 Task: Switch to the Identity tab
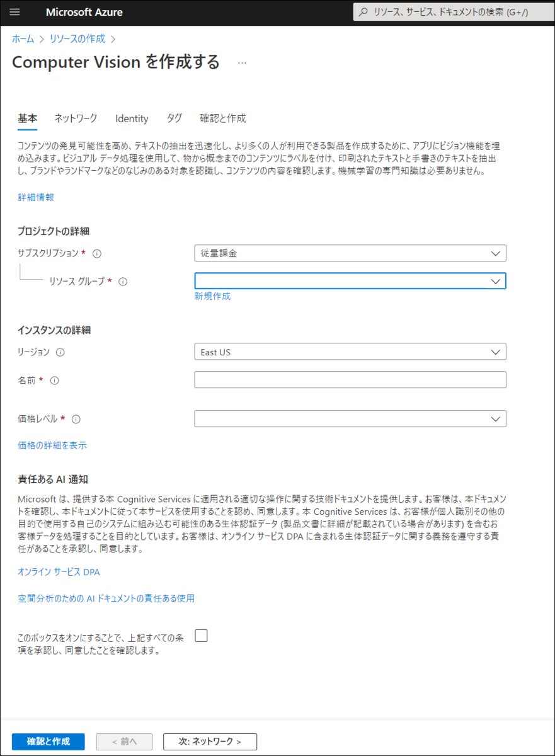coord(132,118)
